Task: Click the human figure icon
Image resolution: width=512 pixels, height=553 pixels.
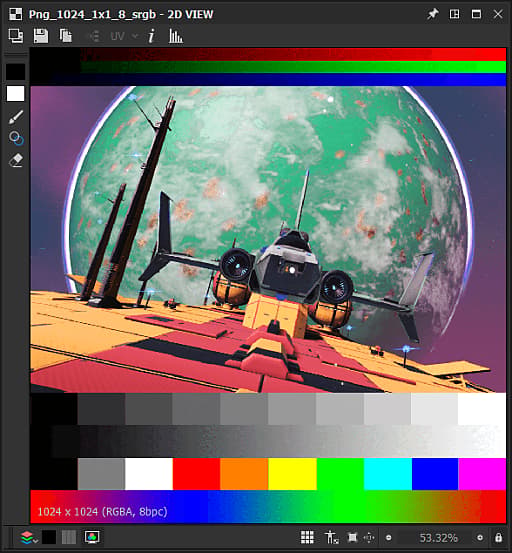Action: [x=331, y=537]
